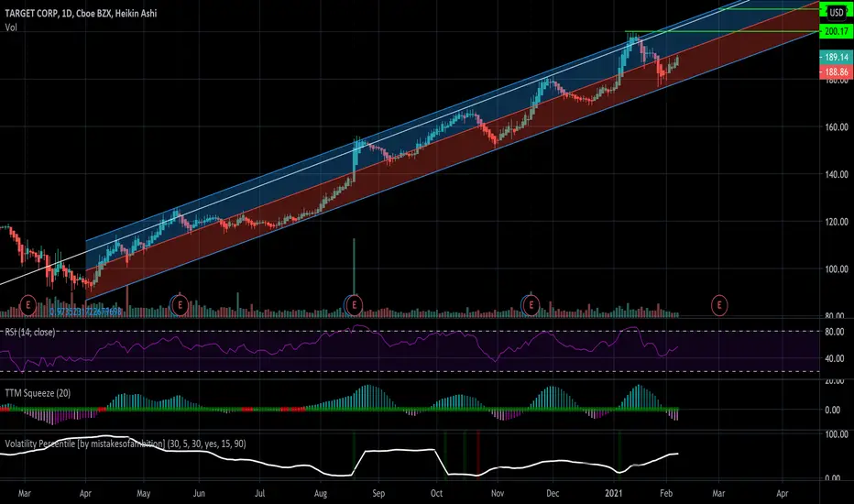Click the May label on time axis

(x=143, y=493)
